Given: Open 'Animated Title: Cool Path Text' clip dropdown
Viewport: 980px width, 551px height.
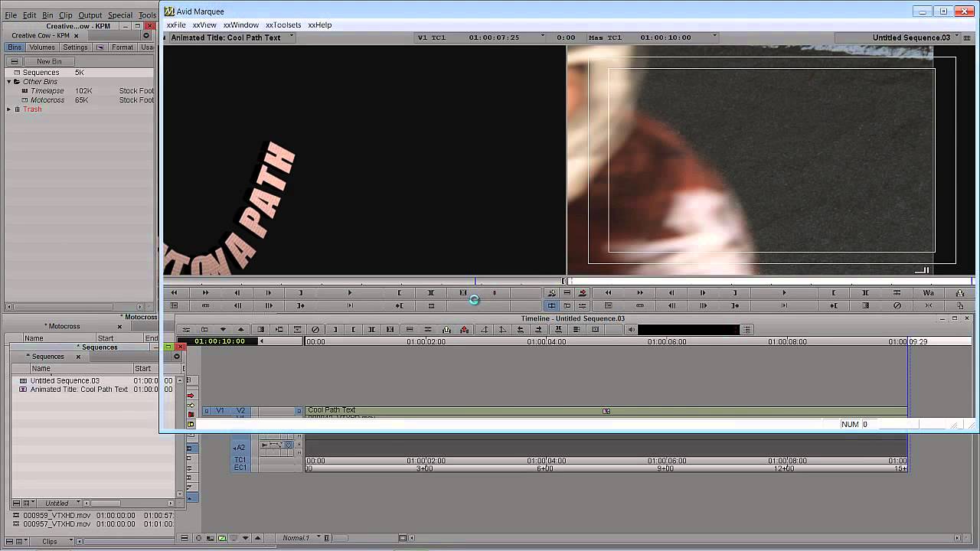Looking at the screenshot, I should 291,37.
